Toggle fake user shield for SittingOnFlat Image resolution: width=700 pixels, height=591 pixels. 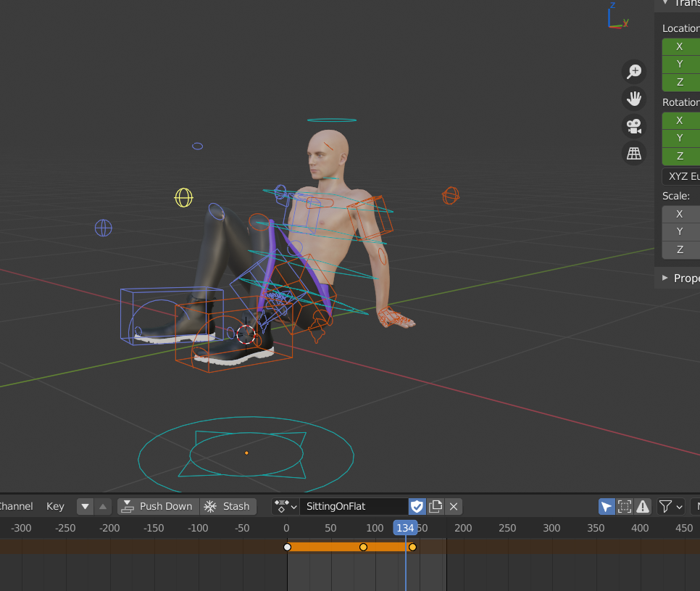point(417,506)
